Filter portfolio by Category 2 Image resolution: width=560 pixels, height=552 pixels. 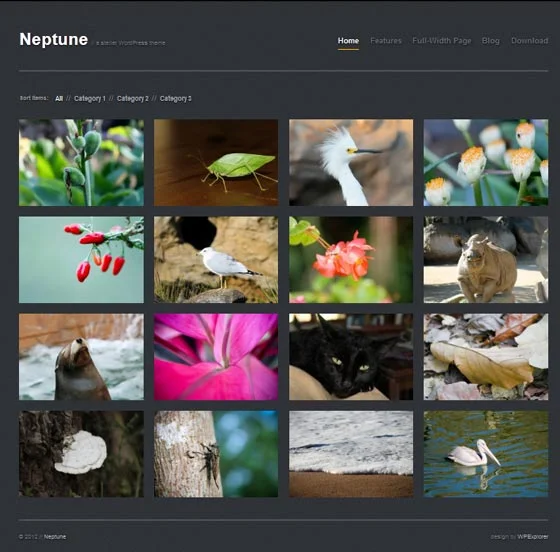[x=132, y=99]
